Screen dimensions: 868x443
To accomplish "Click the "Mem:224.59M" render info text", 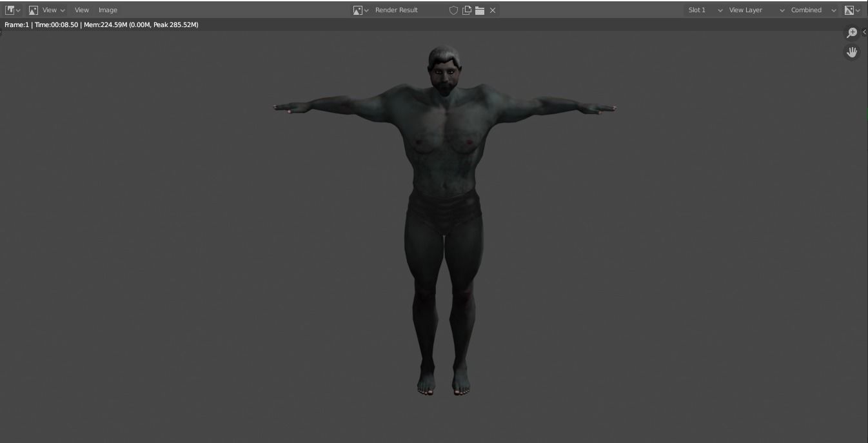I will pos(106,25).
